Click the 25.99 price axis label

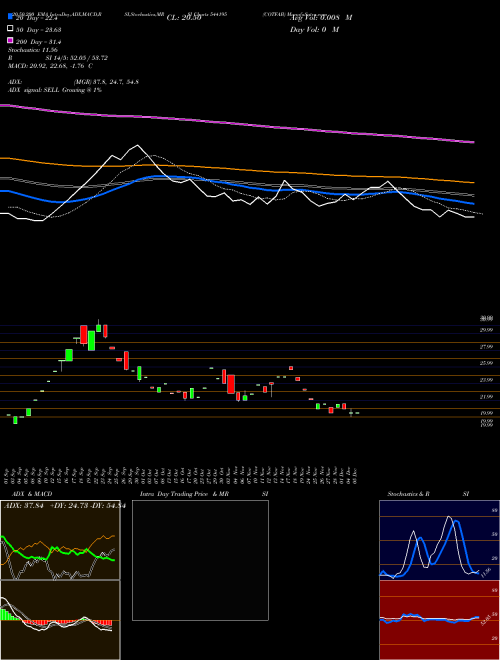(x=486, y=363)
